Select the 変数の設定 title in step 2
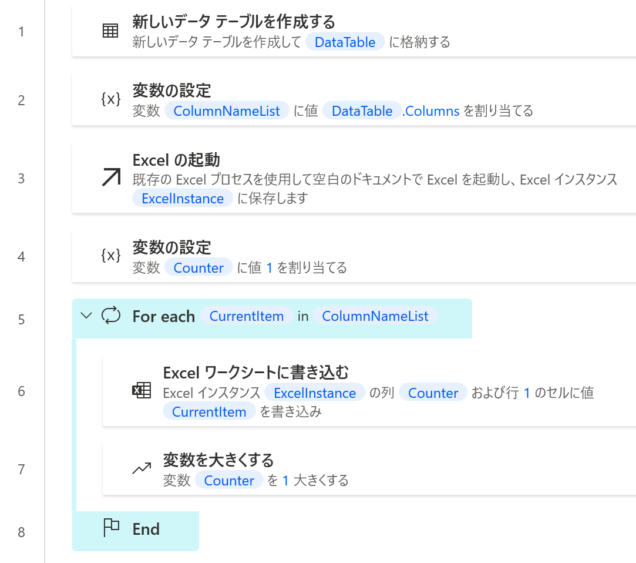This screenshot has height=563, width=636. tap(172, 90)
